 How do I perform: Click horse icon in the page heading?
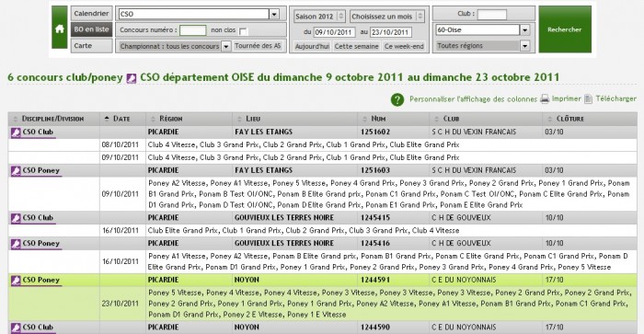coord(132,78)
